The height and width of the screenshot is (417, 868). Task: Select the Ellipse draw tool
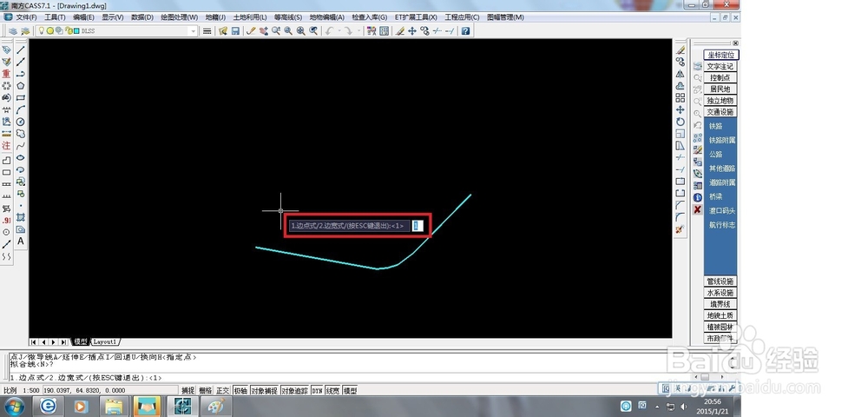[21, 158]
